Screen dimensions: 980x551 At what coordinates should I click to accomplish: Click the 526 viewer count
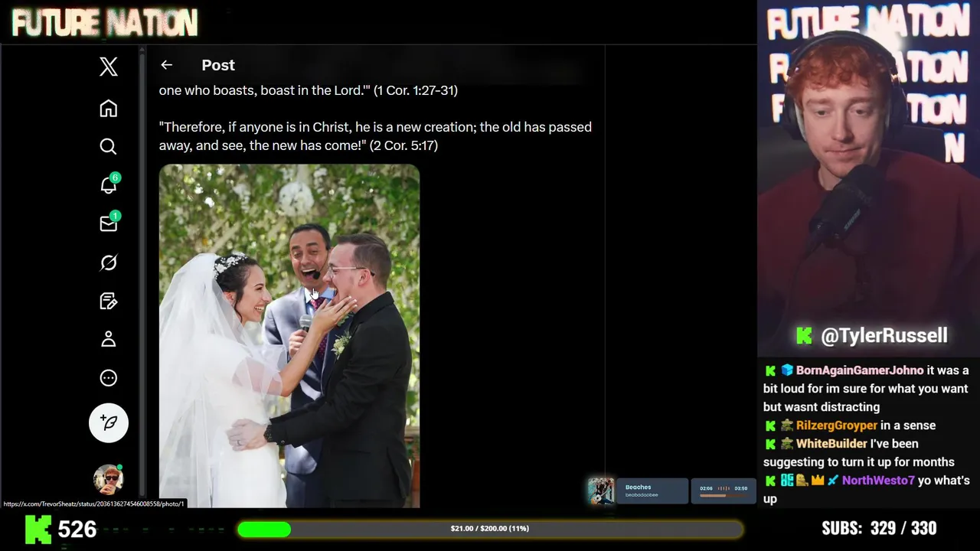(x=77, y=529)
